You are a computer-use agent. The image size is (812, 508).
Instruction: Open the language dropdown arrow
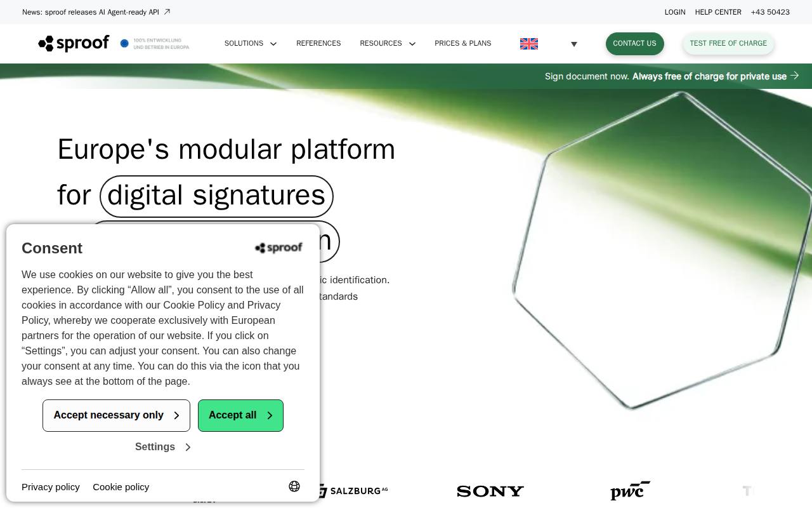click(x=574, y=44)
